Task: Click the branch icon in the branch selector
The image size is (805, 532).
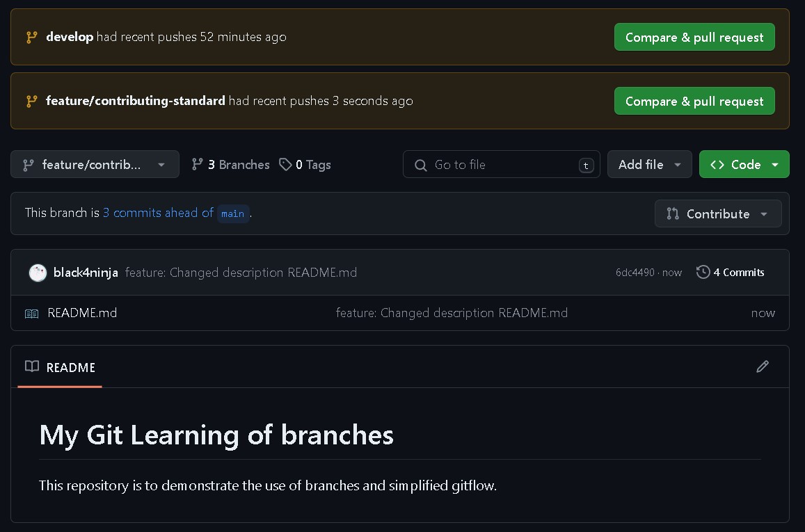Action: pos(29,165)
